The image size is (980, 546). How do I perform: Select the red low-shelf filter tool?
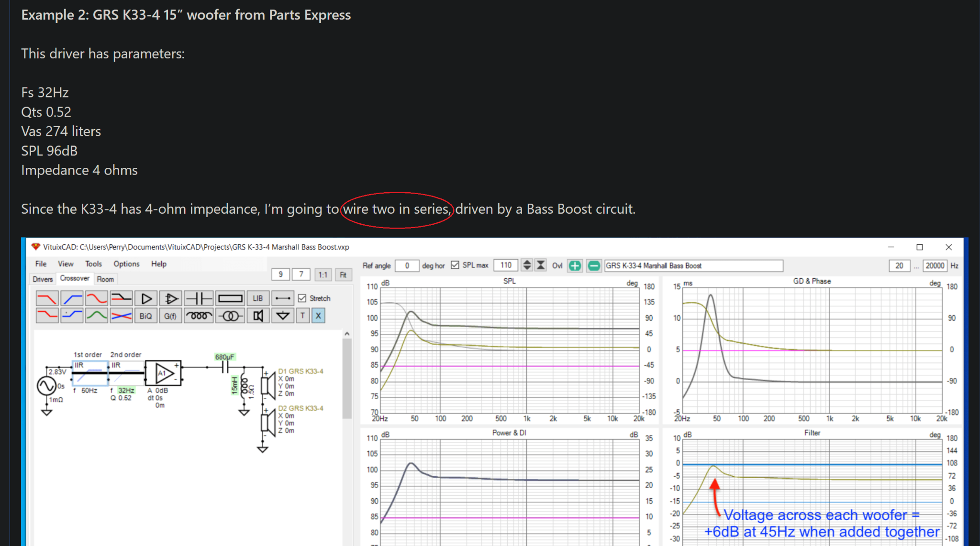(47, 316)
